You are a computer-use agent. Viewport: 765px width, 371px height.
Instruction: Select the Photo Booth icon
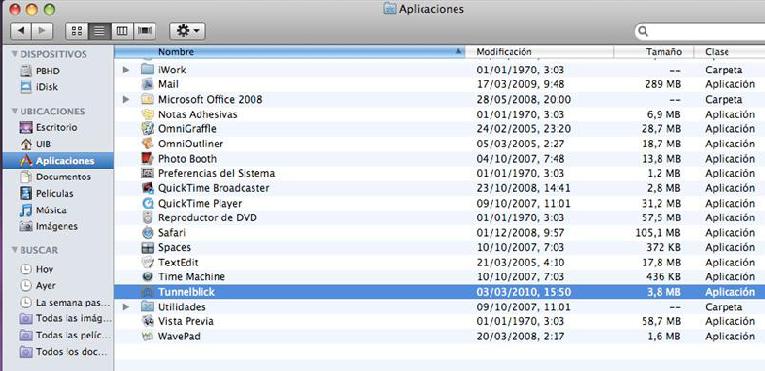pos(147,159)
